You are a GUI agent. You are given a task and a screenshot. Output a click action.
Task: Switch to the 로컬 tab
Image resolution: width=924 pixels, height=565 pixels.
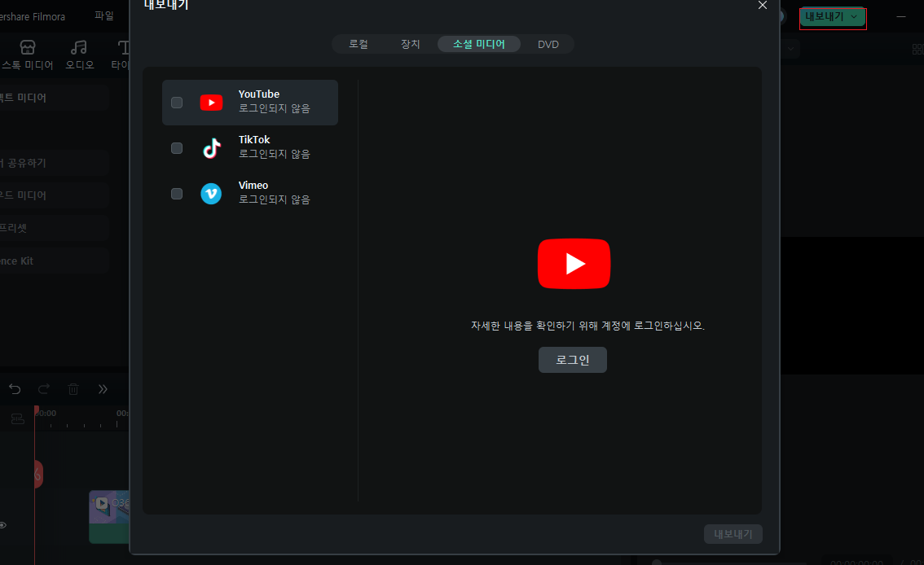pyautogui.click(x=359, y=44)
